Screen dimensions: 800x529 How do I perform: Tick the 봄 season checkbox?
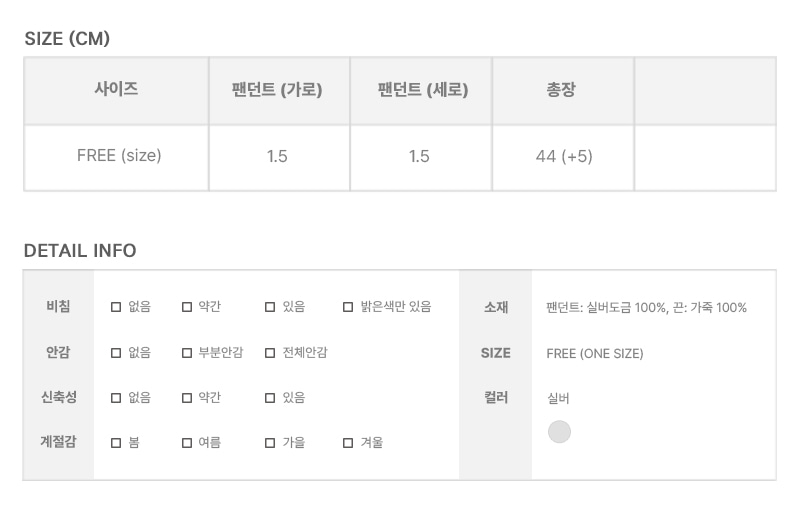116,442
